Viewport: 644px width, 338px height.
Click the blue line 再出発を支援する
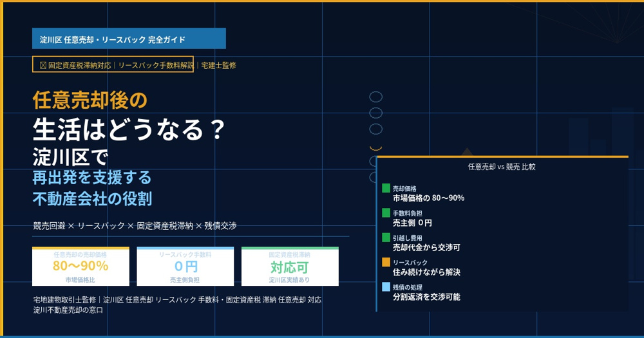click(92, 178)
